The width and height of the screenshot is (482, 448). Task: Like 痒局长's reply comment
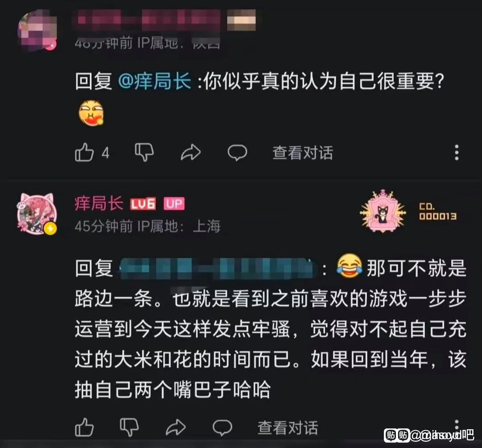click(84, 427)
